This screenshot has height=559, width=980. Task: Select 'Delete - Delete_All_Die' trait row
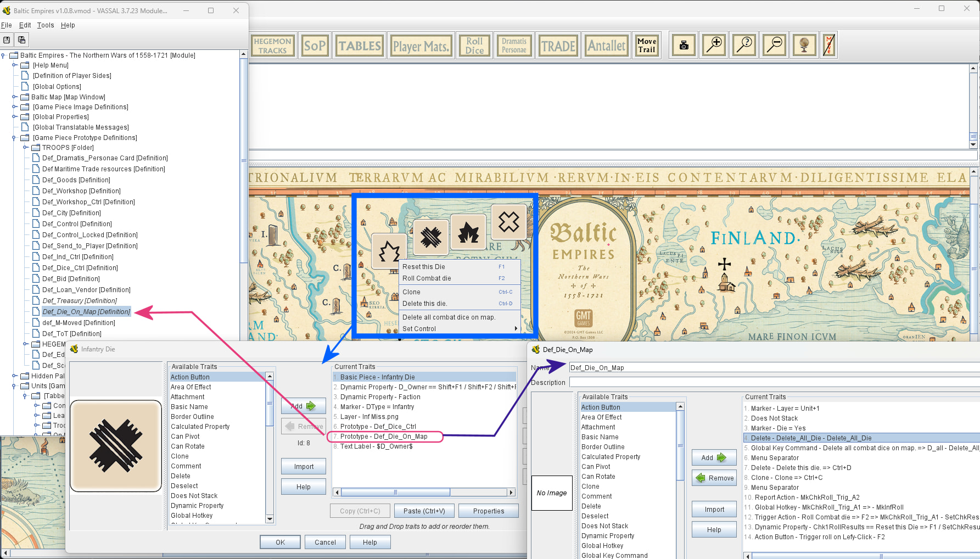point(861,438)
